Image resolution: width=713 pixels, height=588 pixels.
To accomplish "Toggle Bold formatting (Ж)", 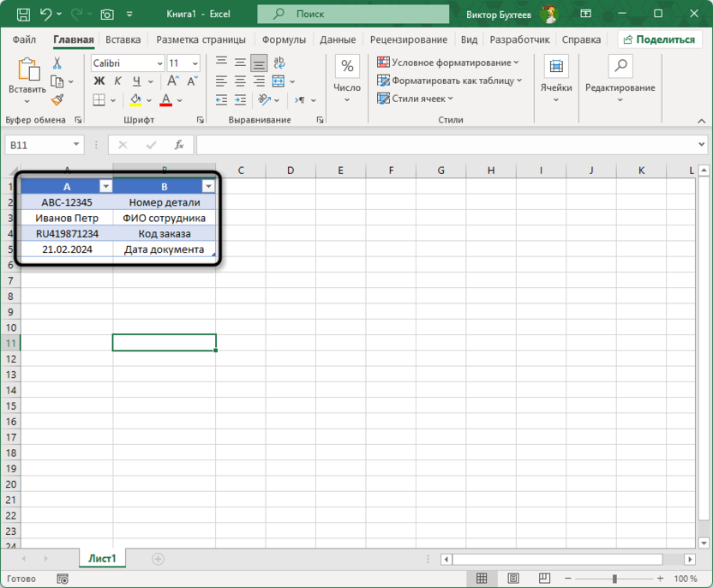I will (x=99, y=81).
